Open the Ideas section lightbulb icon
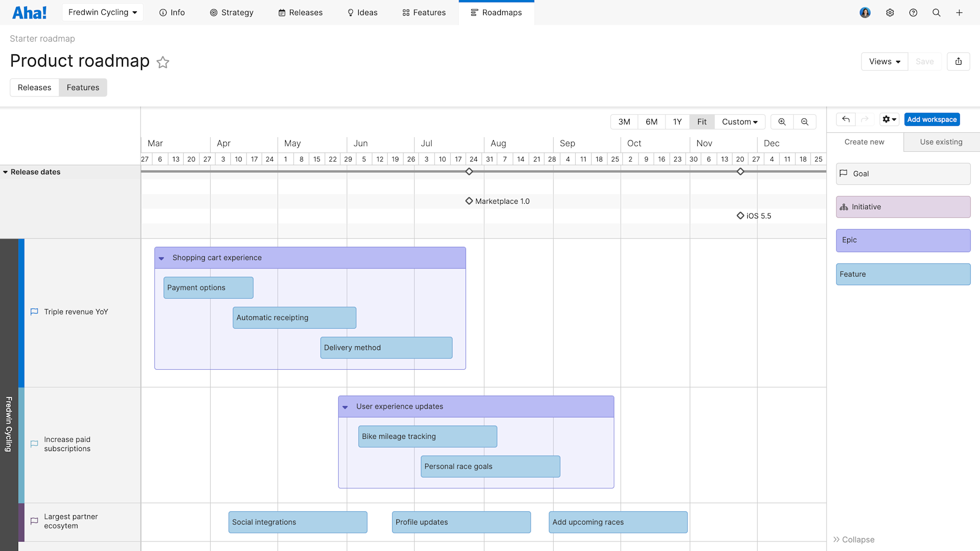The height and width of the screenshot is (551, 980). [350, 12]
